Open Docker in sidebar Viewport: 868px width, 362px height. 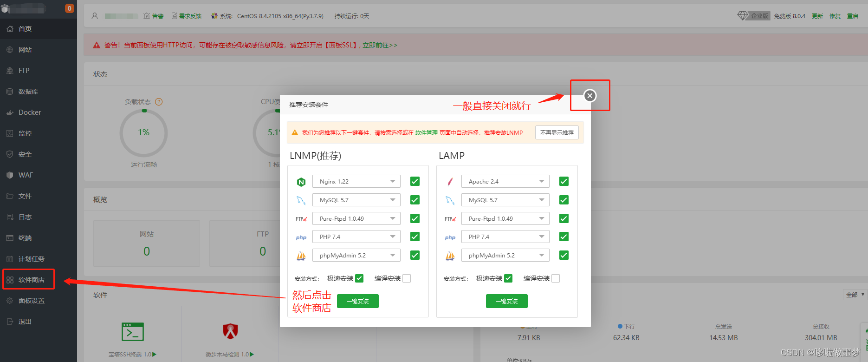click(x=39, y=112)
